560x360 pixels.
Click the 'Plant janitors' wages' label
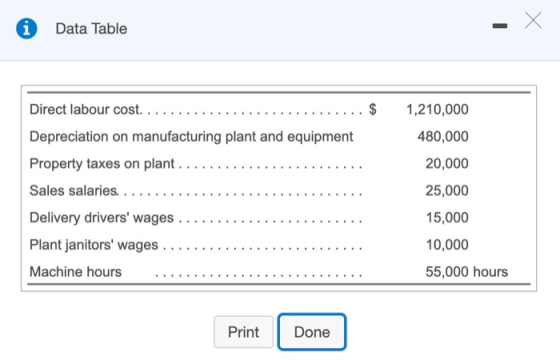click(x=94, y=245)
